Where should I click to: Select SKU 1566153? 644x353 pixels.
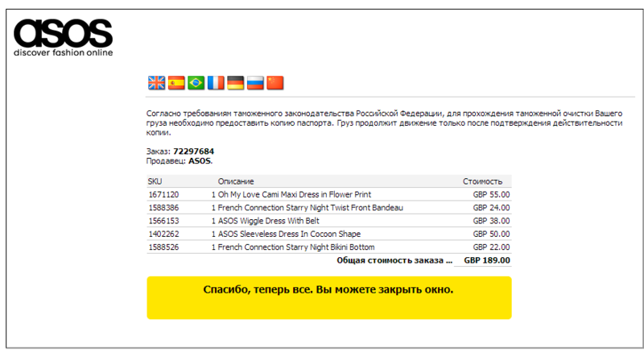(163, 221)
